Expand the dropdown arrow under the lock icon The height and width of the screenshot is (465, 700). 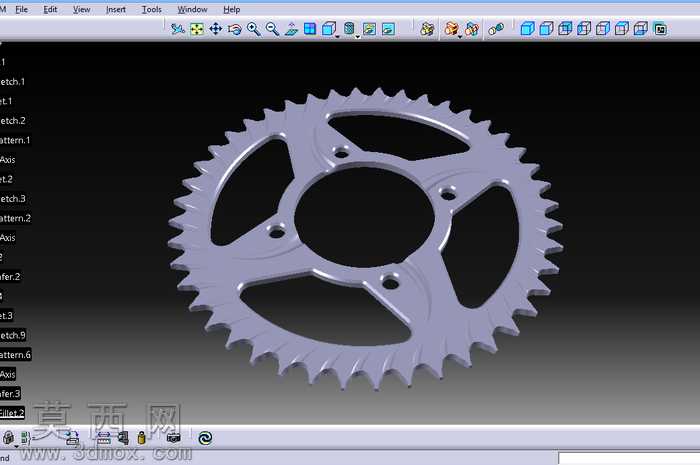tap(17, 445)
